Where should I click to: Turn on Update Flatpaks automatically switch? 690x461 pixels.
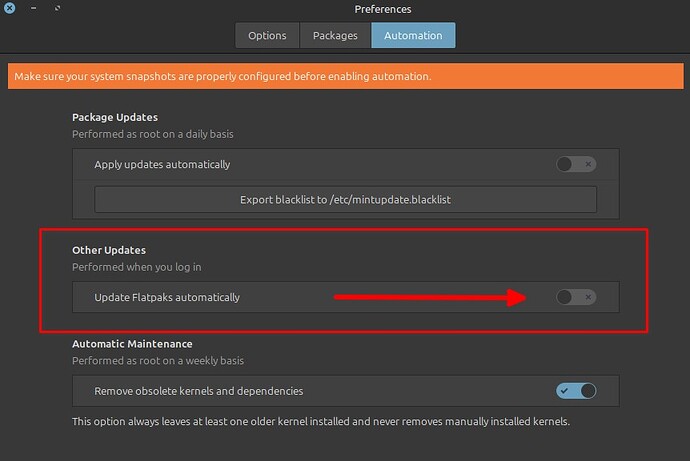[x=576, y=297]
